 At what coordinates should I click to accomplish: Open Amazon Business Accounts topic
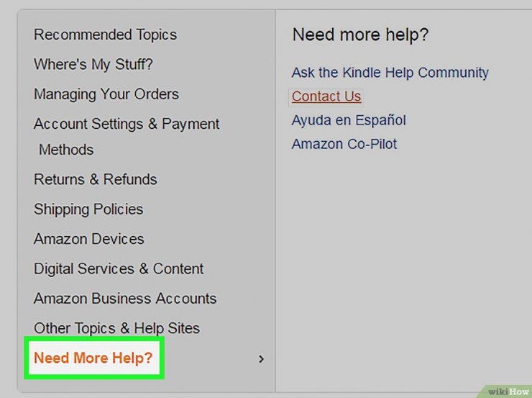coord(125,299)
